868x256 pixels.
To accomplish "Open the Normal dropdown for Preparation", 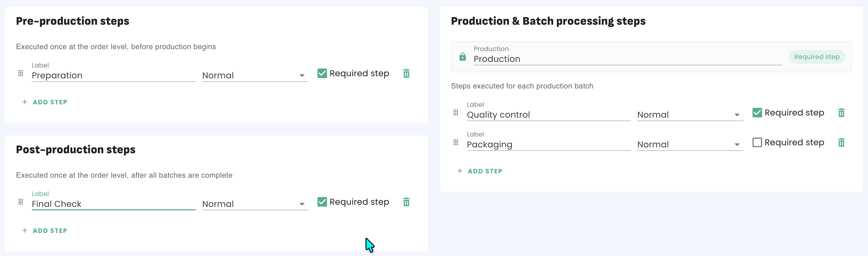I will [255, 76].
